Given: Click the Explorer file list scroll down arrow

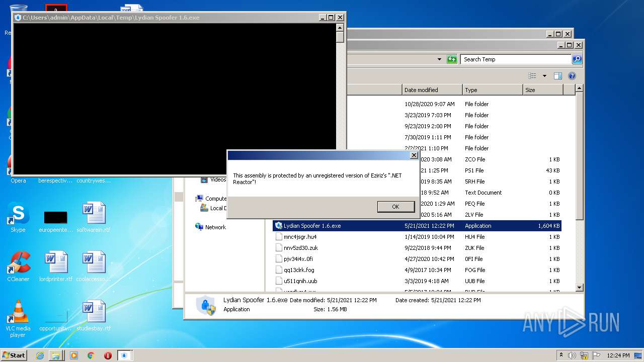Looking at the screenshot, I should pos(579,287).
